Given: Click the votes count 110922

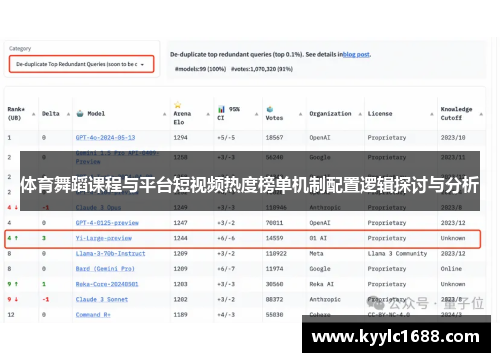Looking at the screenshot, I should 276,253.
